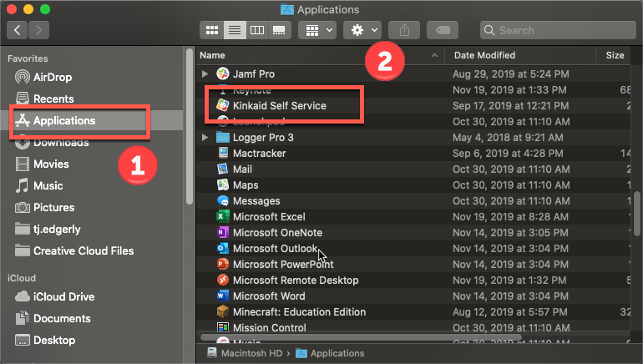
Task: Click the Microsoft Remote Desktop name
Action: 296,281
